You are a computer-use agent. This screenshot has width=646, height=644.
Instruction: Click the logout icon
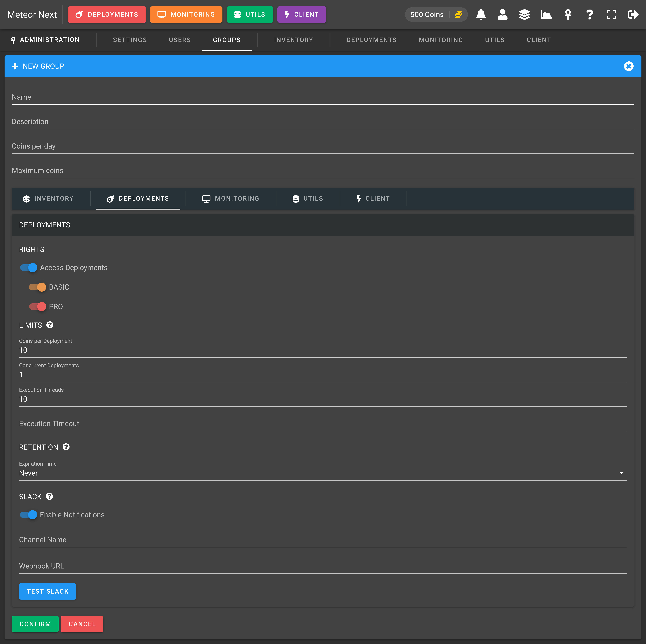tap(633, 14)
